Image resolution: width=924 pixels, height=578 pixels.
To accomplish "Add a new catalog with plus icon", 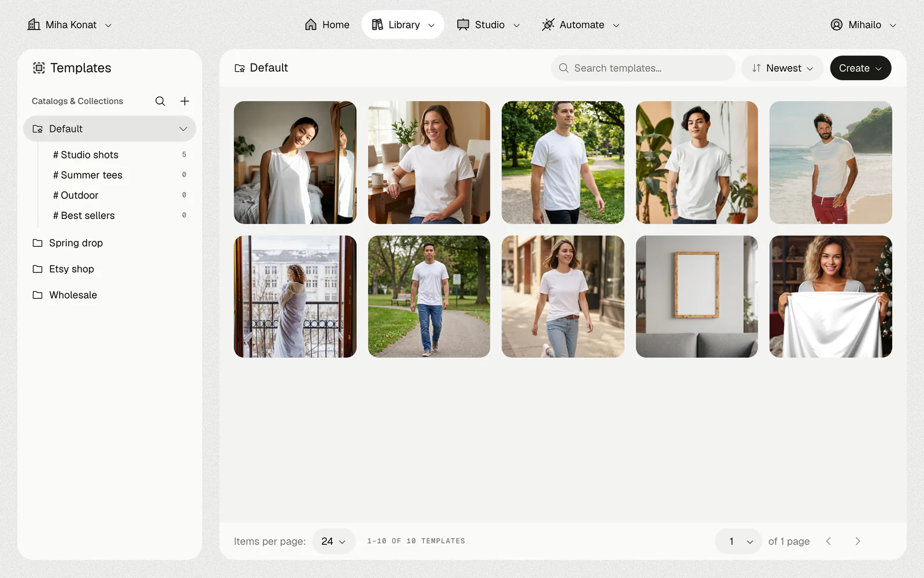I will tap(185, 101).
